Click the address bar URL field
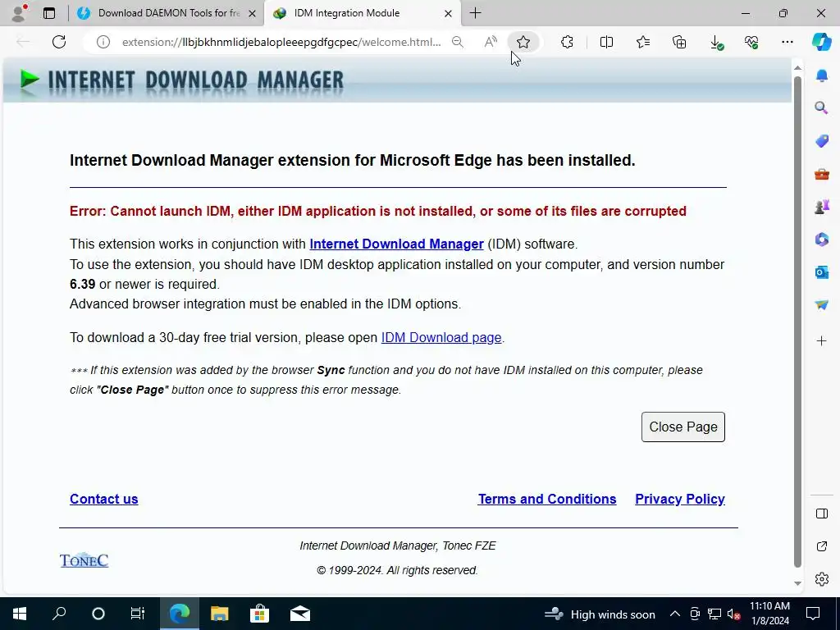 [x=281, y=42]
